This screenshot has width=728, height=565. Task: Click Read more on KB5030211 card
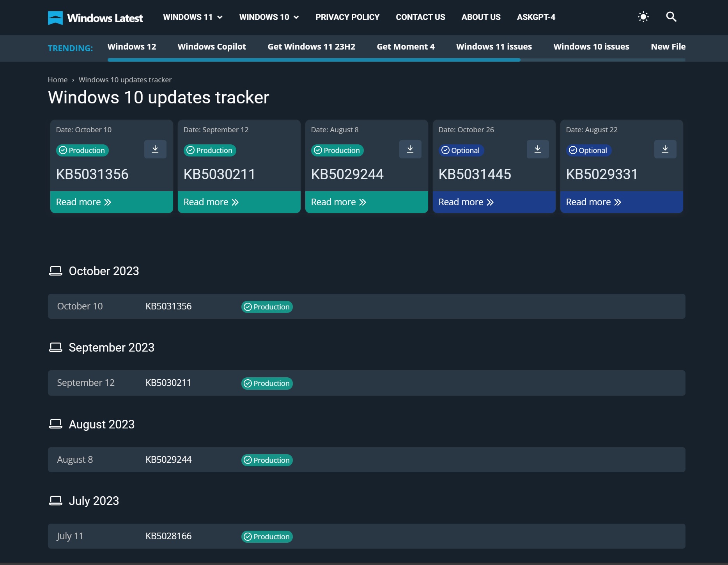pyautogui.click(x=239, y=202)
